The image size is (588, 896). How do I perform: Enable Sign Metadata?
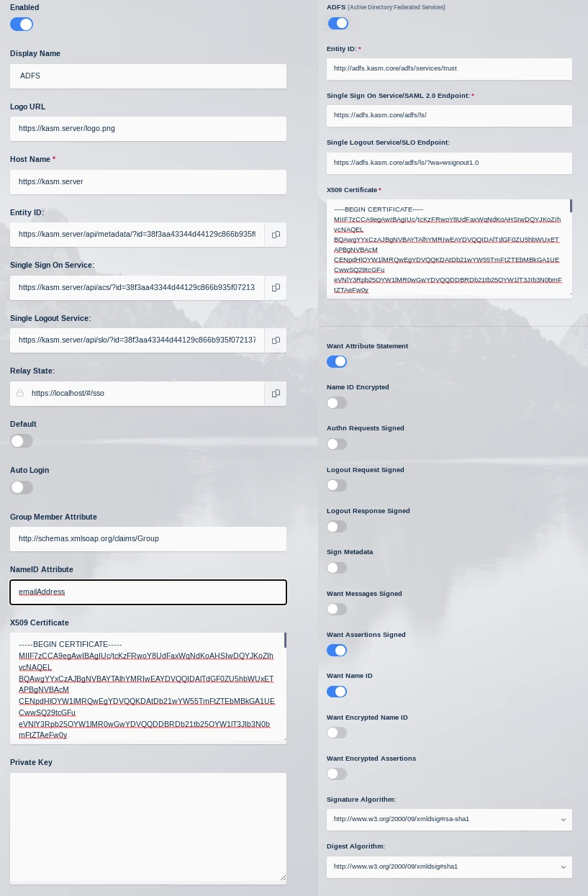336,567
